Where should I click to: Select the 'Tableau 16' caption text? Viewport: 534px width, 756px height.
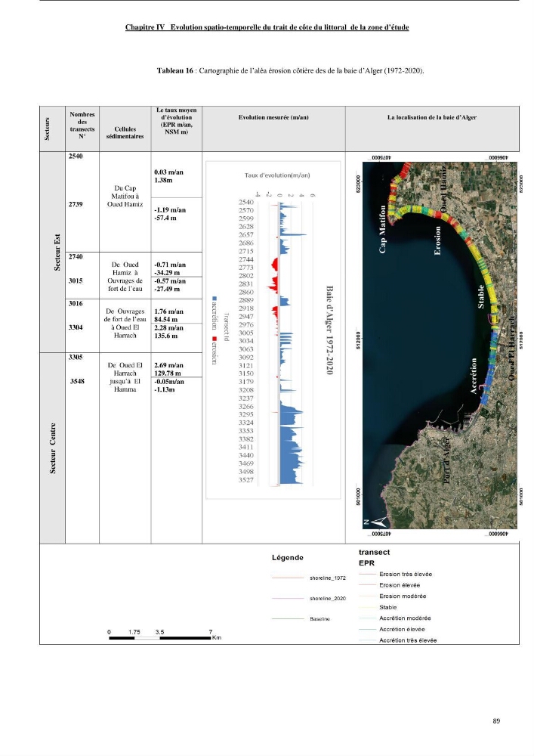click(x=290, y=70)
